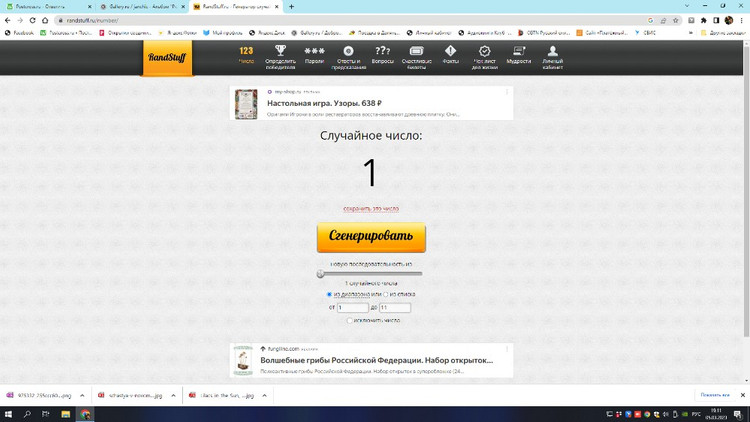Select the 'из диапазона' radio button
Screen dimensions: 750x422
[330, 295]
